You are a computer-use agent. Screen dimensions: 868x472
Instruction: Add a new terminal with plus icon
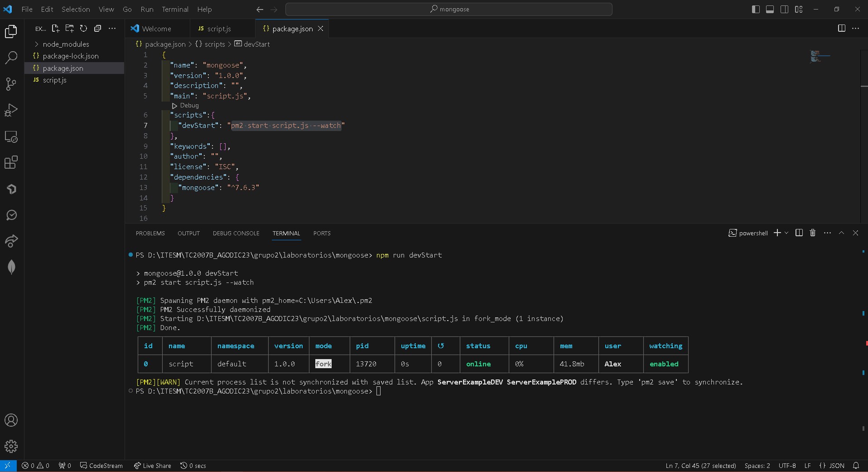[777, 233]
